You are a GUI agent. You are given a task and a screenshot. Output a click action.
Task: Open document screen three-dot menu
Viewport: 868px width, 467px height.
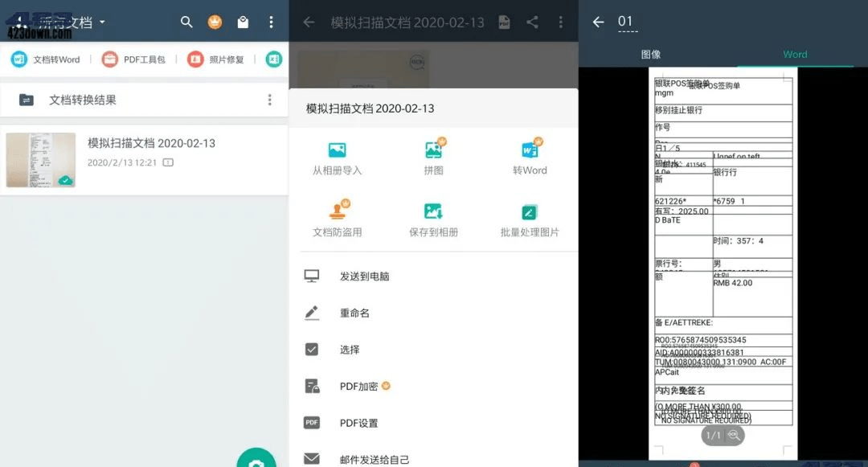tap(561, 23)
